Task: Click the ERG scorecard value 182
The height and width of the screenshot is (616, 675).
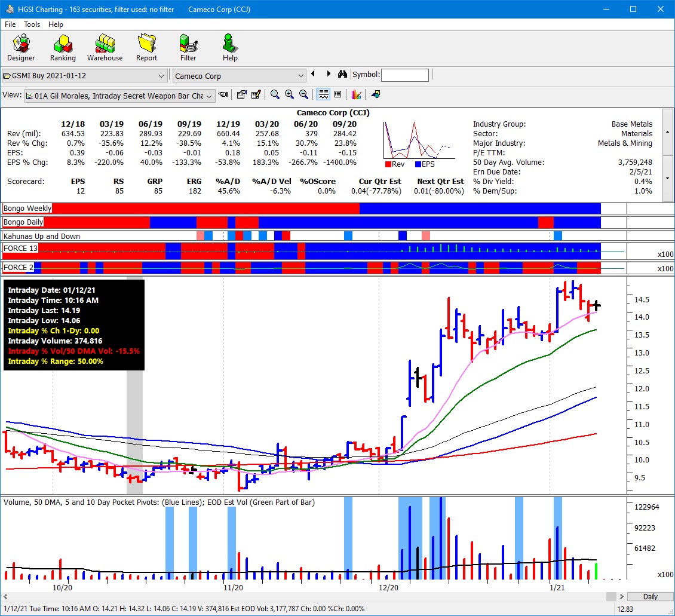Action: pyautogui.click(x=195, y=191)
